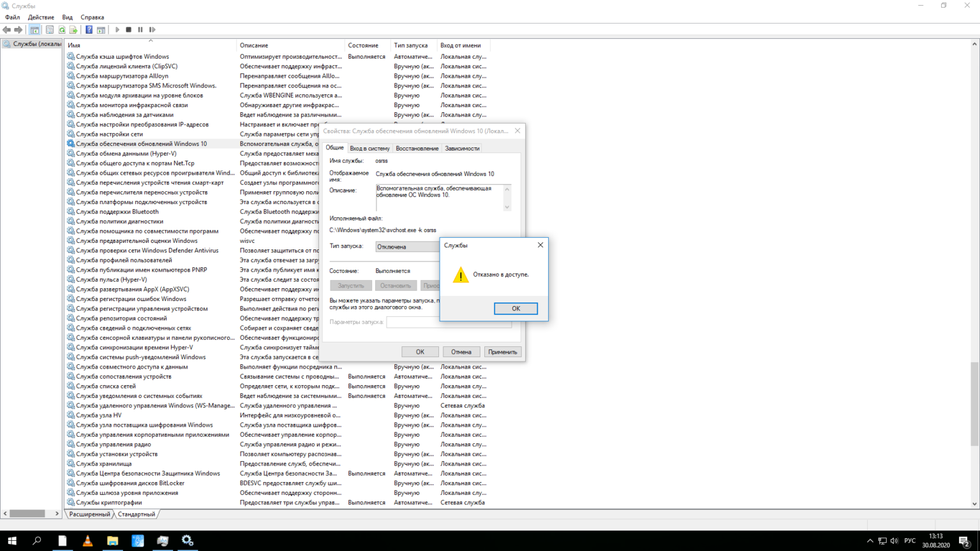Switch to the Стандартный view tab
Screen dimensions: 980x551
pos(136,514)
